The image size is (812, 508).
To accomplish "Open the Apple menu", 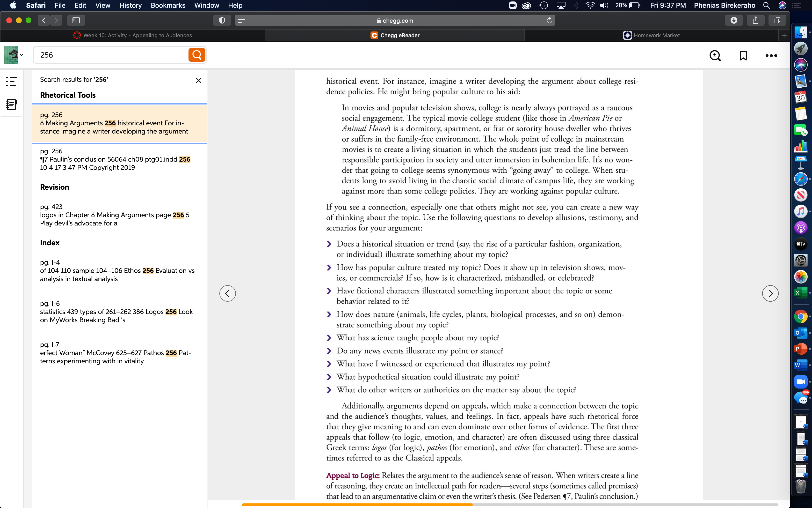I will (x=13, y=5).
